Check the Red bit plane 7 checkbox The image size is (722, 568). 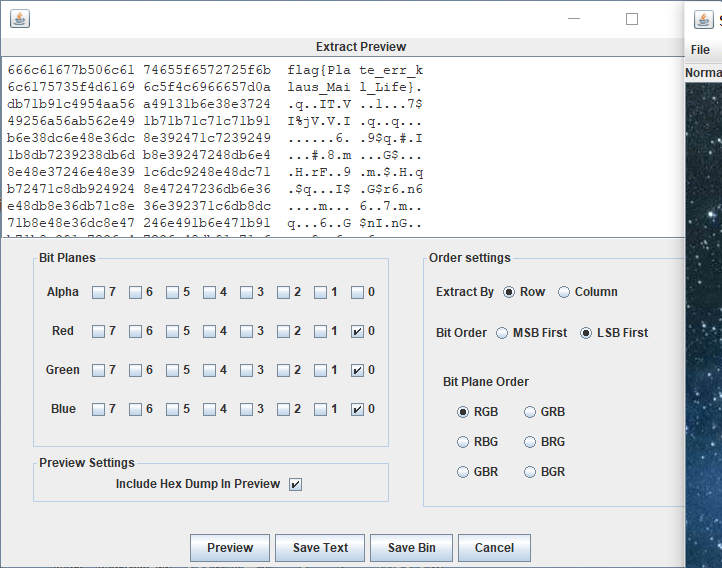pos(98,331)
